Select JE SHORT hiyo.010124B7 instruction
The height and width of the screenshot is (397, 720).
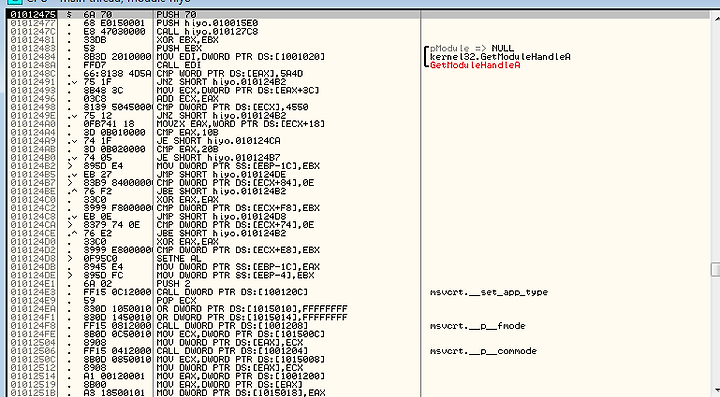click(x=218, y=157)
